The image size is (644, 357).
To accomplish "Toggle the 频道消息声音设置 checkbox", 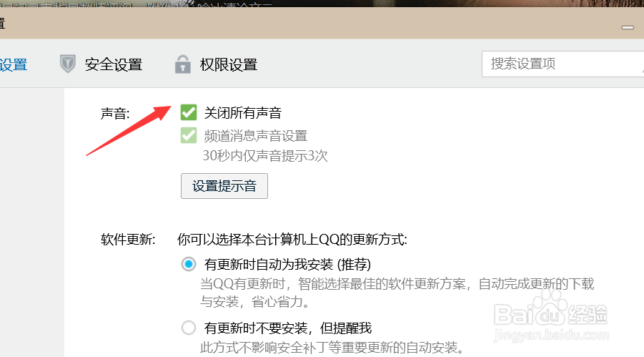I will pos(189,135).
